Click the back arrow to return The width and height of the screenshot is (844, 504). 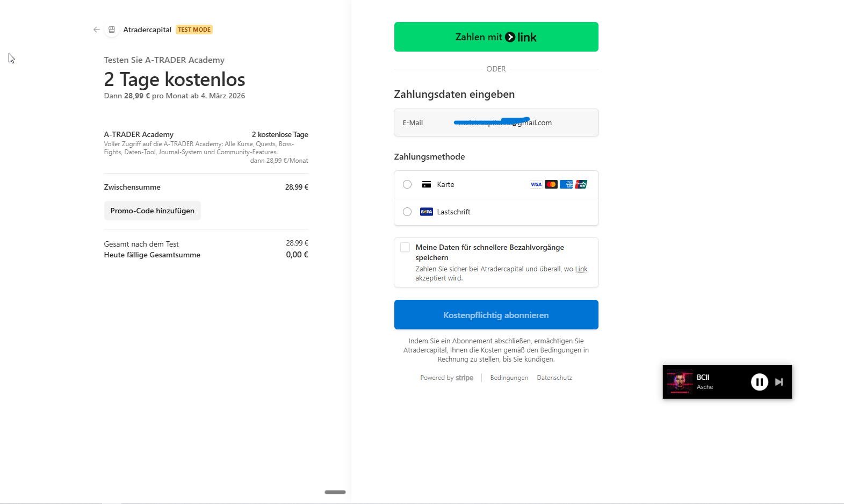pyautogui.click(x=96, y=30)
